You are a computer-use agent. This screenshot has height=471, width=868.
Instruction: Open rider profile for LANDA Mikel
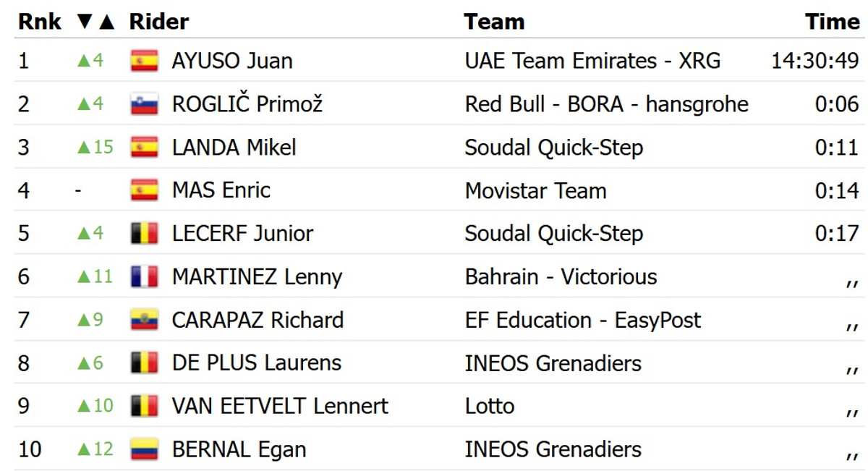[234, 148]
